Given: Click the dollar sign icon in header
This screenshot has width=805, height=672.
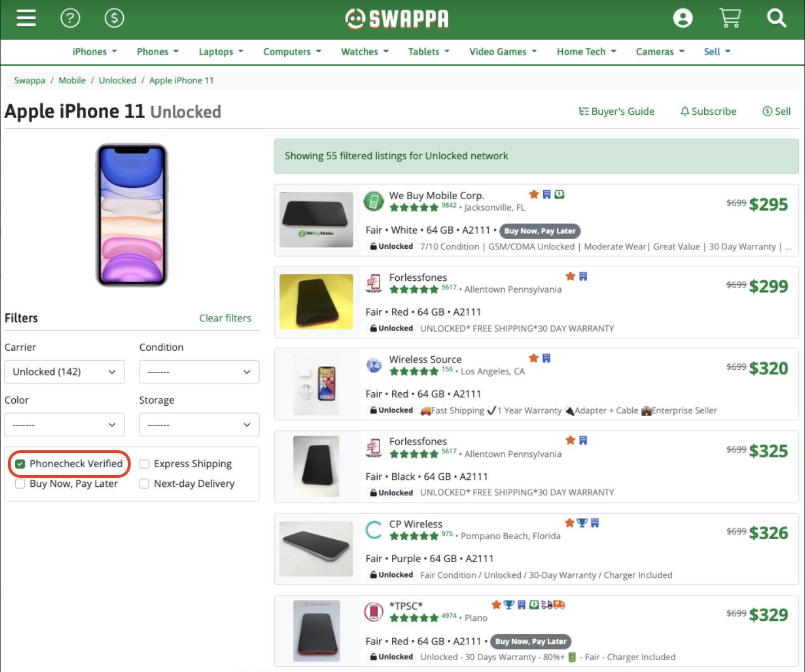Looking at the screenshot, I should point(114,18).
